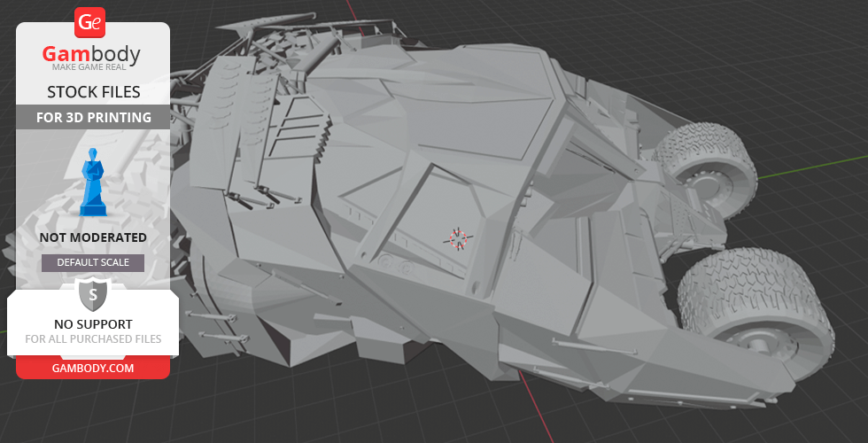The height and width of the screenshot is (443, 868).
Task: Click the NO SUPPORT text
Action: click(93, 324)
